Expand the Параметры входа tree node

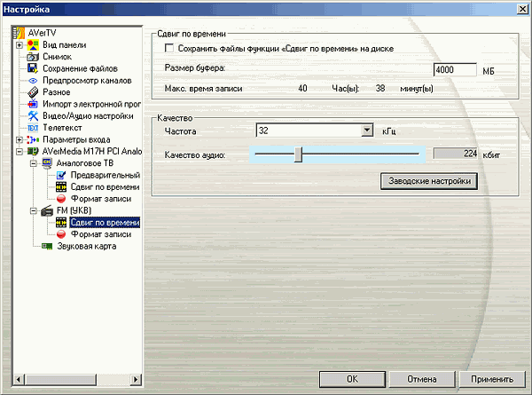20,139
